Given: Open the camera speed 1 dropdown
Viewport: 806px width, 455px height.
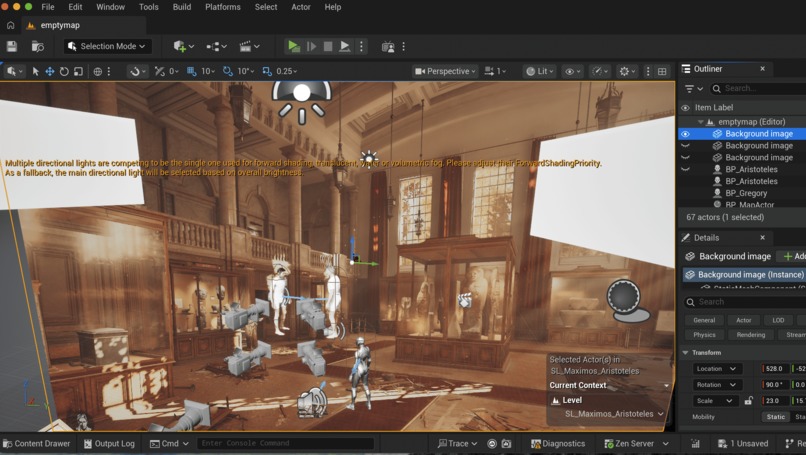Looking at the screenshot, I should 495,71.
